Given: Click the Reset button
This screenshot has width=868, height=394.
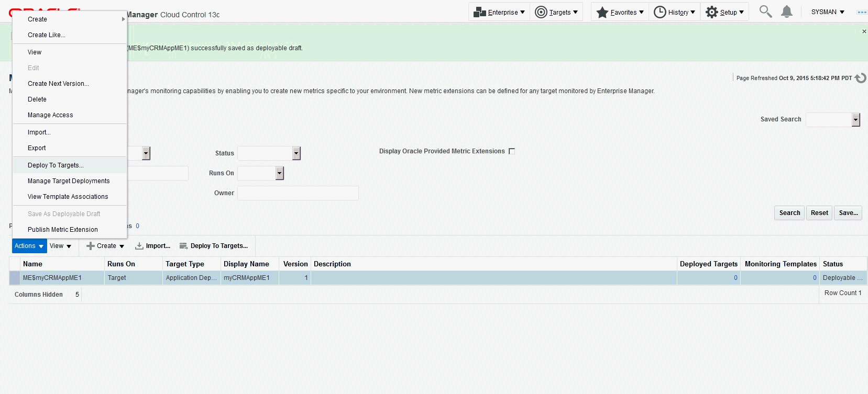Looking at the screenshot, I should pos(819,213).
